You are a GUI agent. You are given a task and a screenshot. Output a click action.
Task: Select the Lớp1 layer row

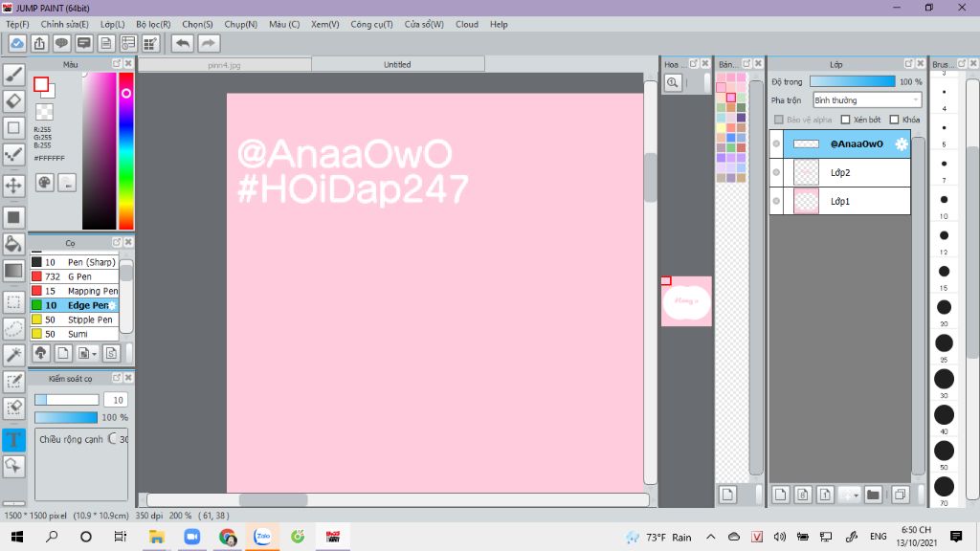point(840,201)
